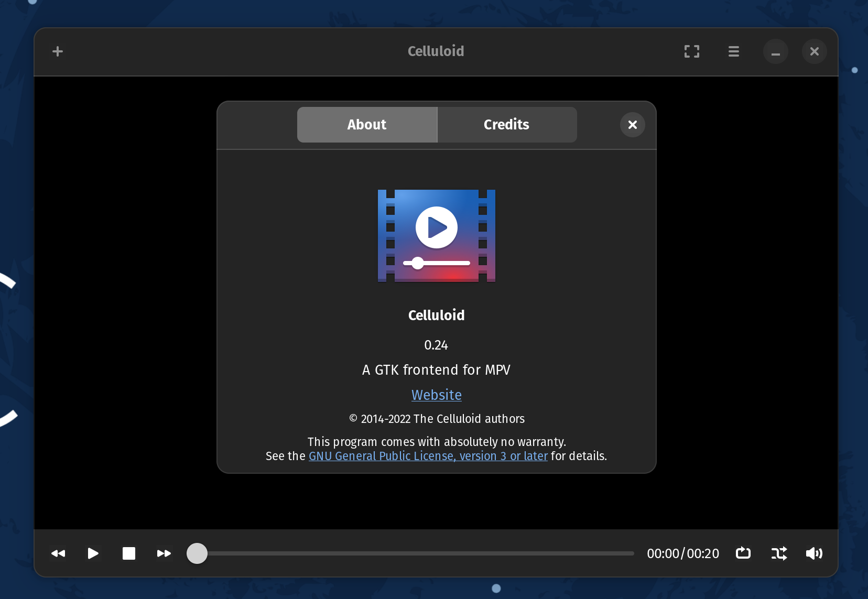Switch to the Credits tab
Viewport: 868px width, 599px height.
tap(506, 125)
